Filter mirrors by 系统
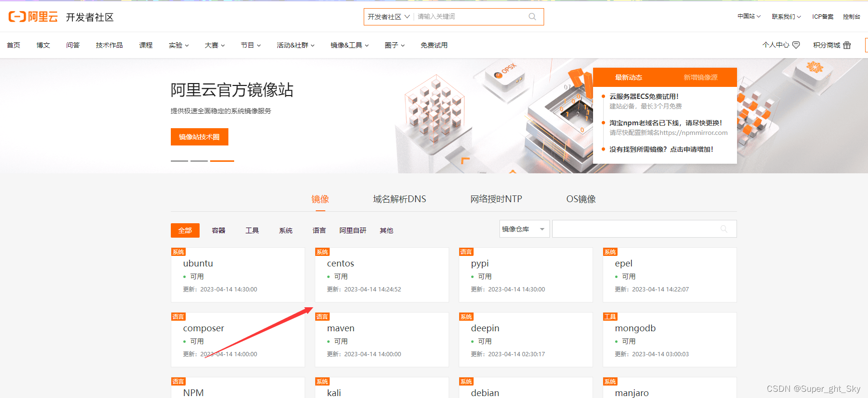Viewport: 868px width, 398px height. [286, 230]
